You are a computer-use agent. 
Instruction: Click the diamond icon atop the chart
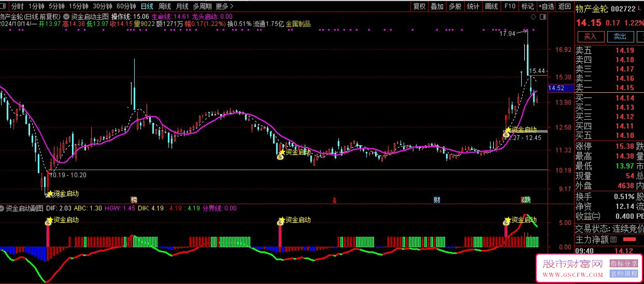(533, 17)
